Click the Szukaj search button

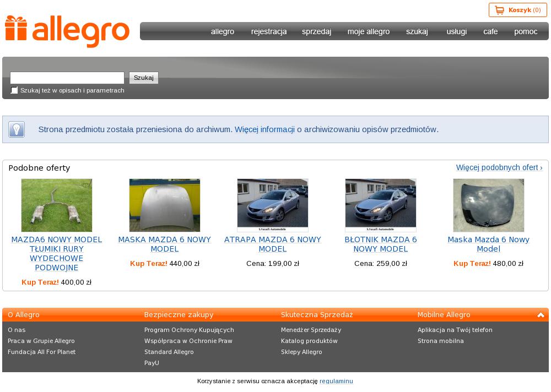(x=144, y=78)
